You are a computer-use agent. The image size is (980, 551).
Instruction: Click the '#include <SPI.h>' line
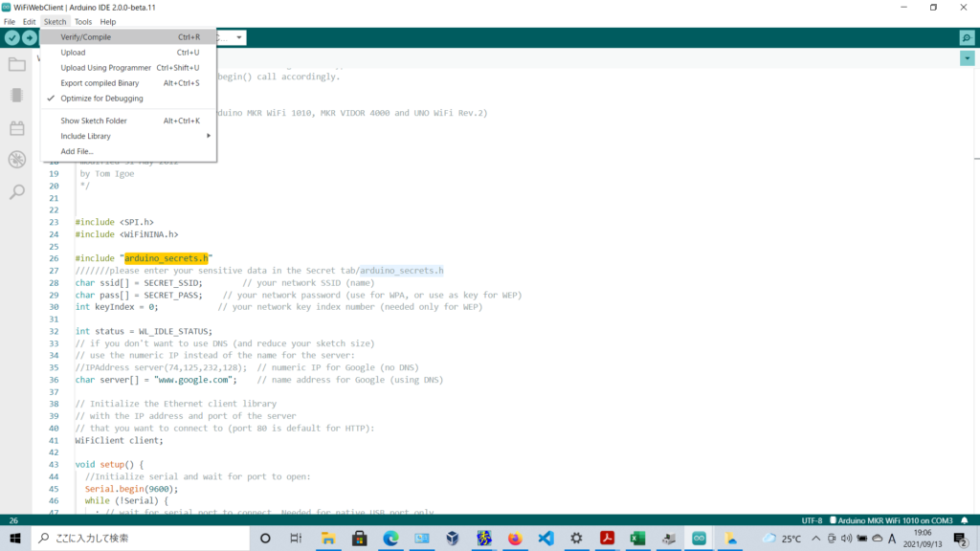click(x=115, y=222)
